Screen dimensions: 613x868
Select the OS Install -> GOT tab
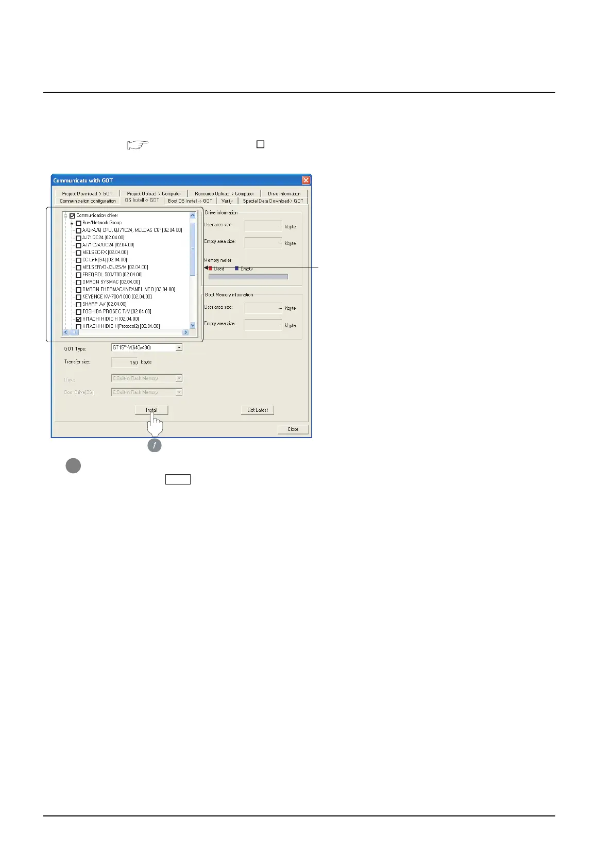[x=142, y=200]
